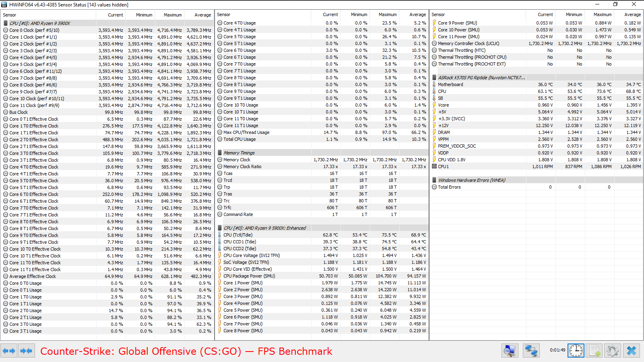
Task: Select the Max CPU/Thread Usage row
Action: tap(322, 132)
